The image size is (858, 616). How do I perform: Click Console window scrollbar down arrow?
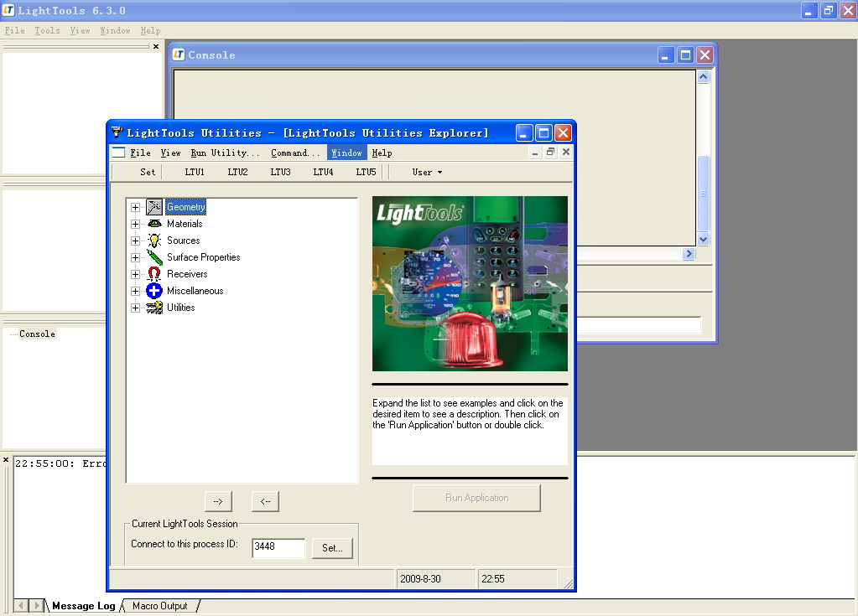coord(704,239)
